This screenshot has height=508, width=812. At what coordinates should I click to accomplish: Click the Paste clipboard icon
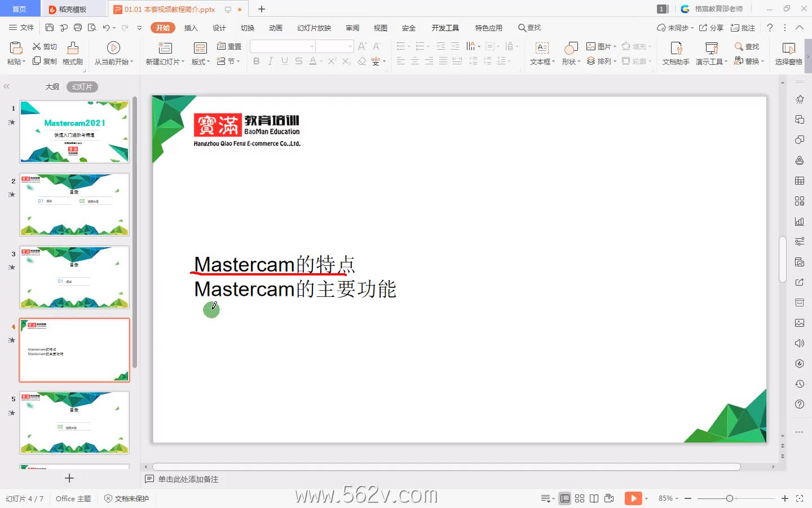[16, 48]
